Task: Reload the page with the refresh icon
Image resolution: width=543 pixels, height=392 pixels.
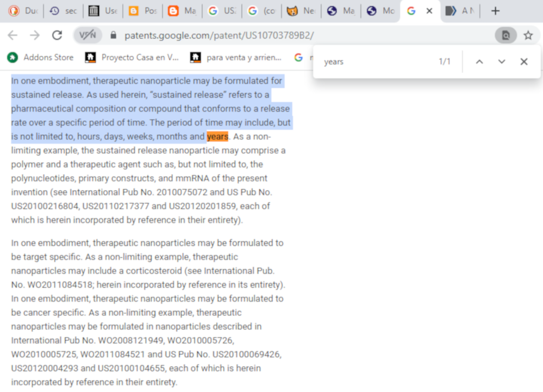Action: click(x=57, y=35)
